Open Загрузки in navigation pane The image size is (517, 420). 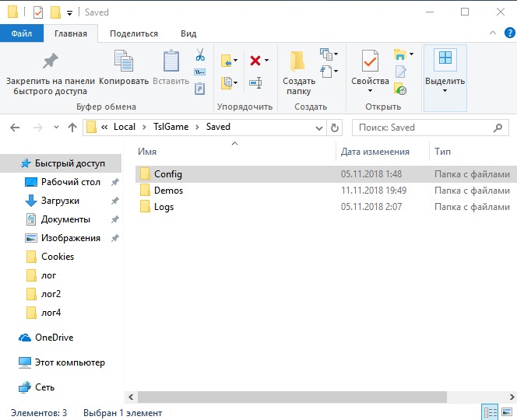click(61, 201)
